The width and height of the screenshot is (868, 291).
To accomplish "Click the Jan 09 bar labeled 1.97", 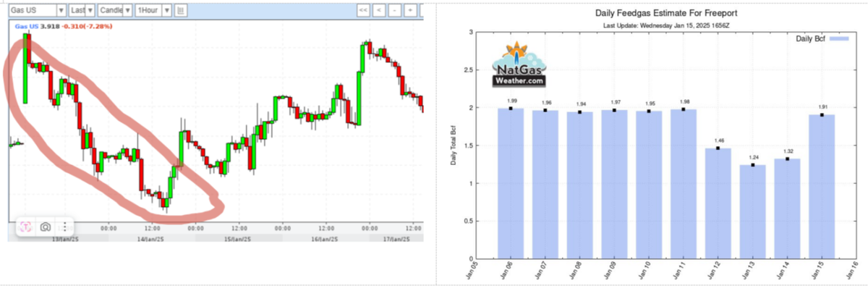I will (x=615, y=184).
